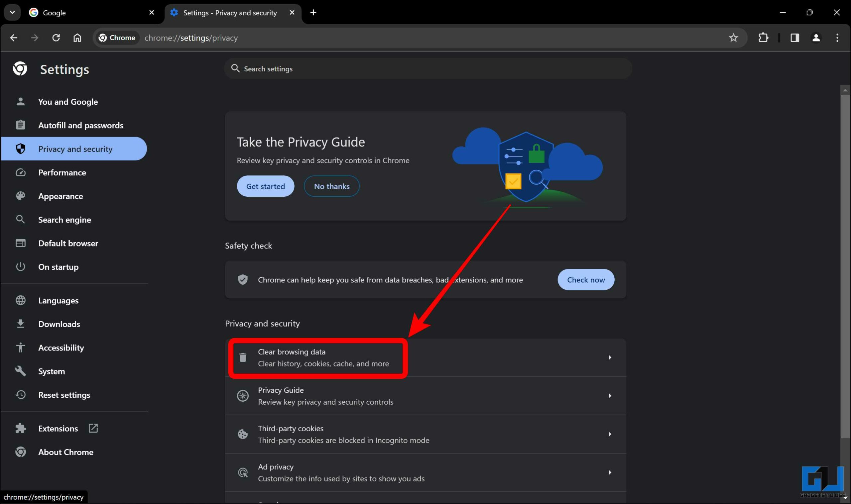Viewport: 851px width, 504px height.
Task: Click the new tab plus button
Action: tap(313, 13)
